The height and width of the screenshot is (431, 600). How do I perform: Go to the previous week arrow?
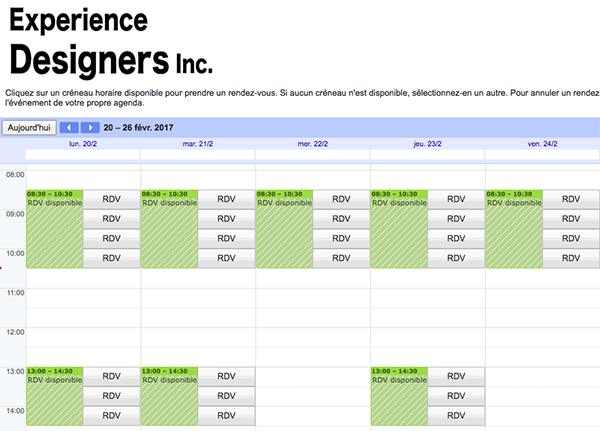click(x=69, y=128)
